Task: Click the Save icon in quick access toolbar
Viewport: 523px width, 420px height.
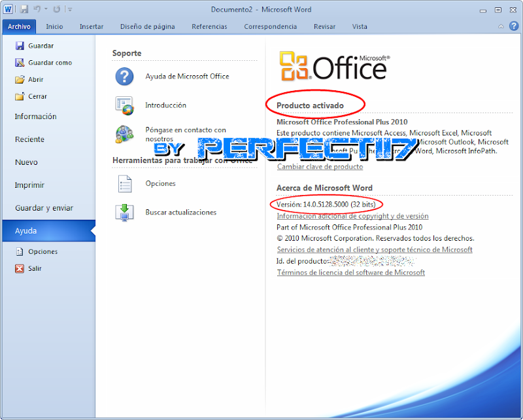Action: (x=24, y=9)
